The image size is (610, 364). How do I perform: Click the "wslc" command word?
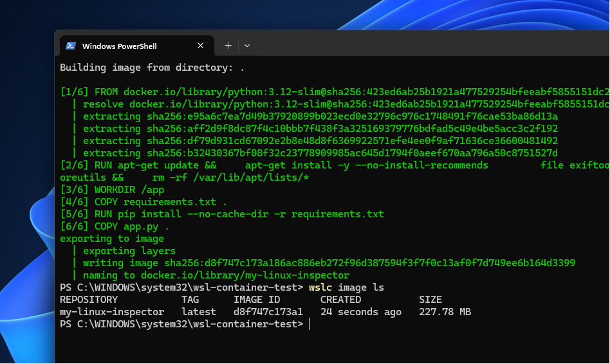[320, 287]
